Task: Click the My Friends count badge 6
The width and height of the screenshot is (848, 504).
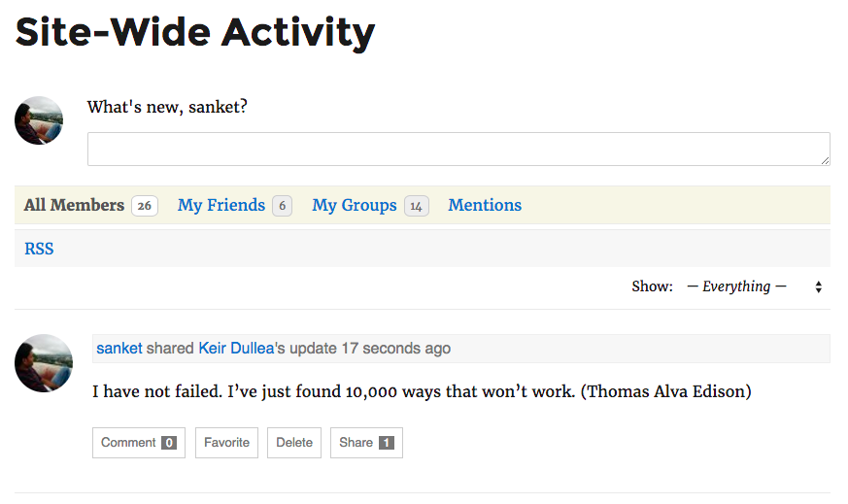Action: click(x=282, y=206)
